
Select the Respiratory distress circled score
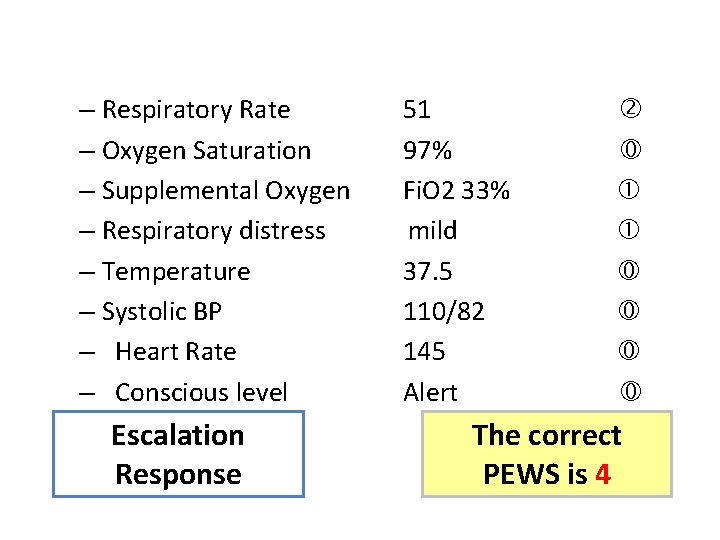tap(632, 231)
